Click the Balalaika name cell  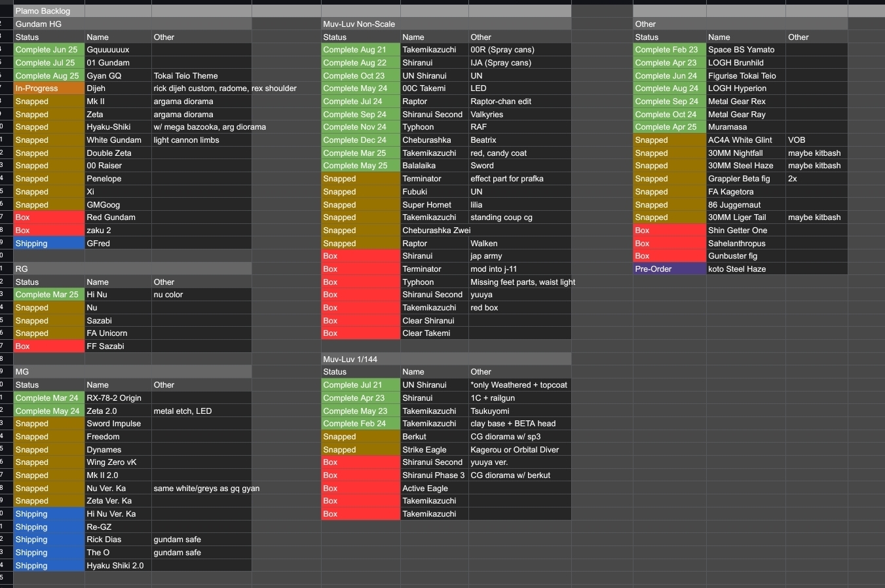pyautogui.click(x=434, y=166)
